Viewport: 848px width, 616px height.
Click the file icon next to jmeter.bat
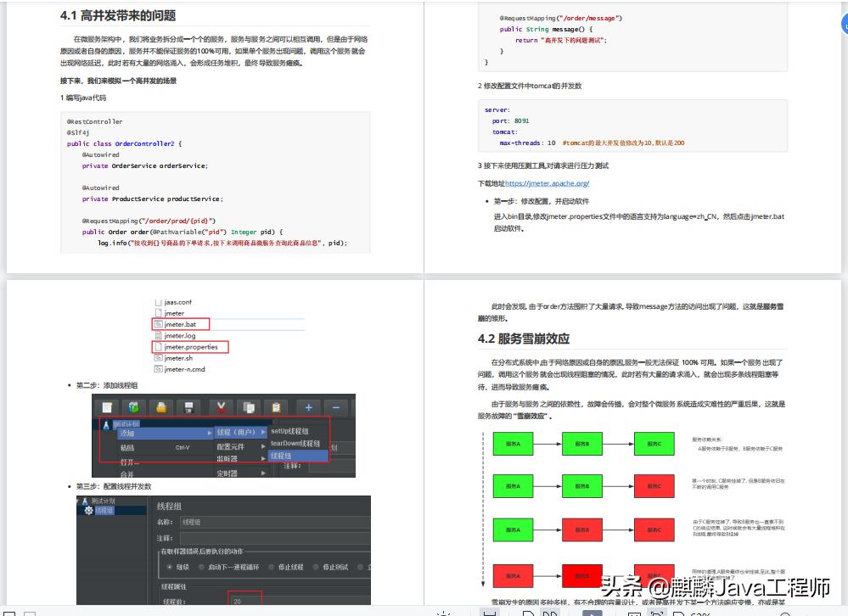[x=159, y=324]
